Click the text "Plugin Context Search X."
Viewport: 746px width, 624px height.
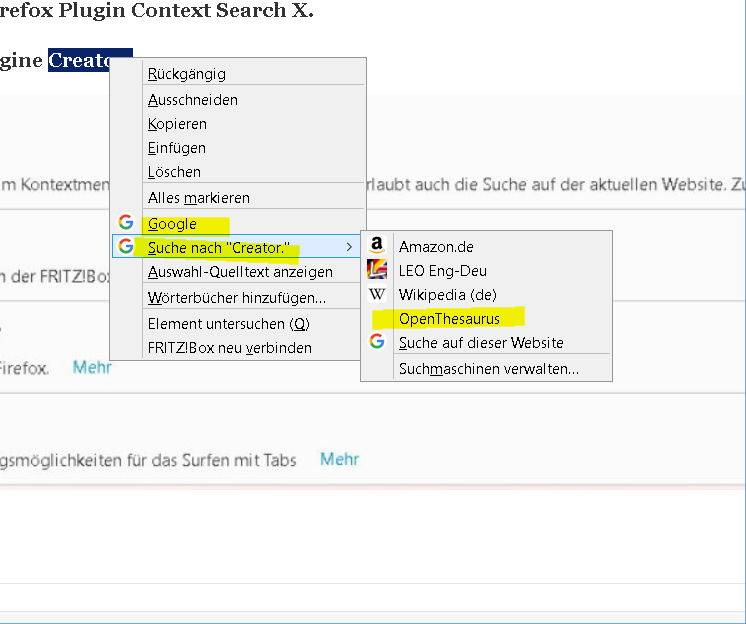[x=186, y=10]
